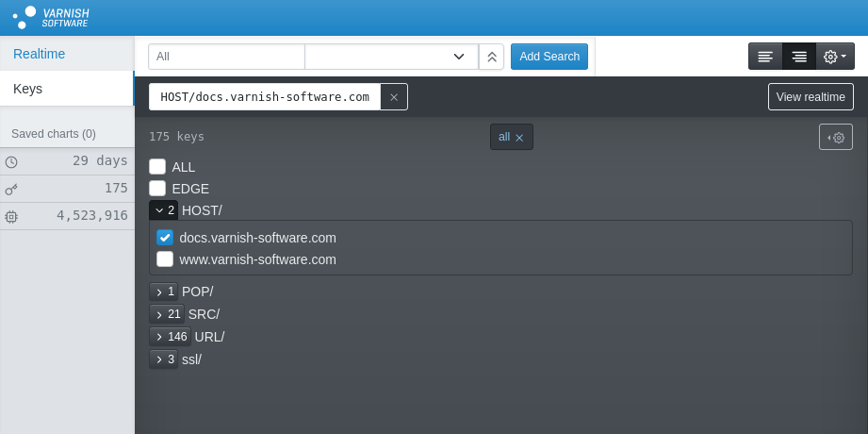The image size is (868, 434).
Task: Click the clock icon beside 29 days
Action: pos(11,162)
